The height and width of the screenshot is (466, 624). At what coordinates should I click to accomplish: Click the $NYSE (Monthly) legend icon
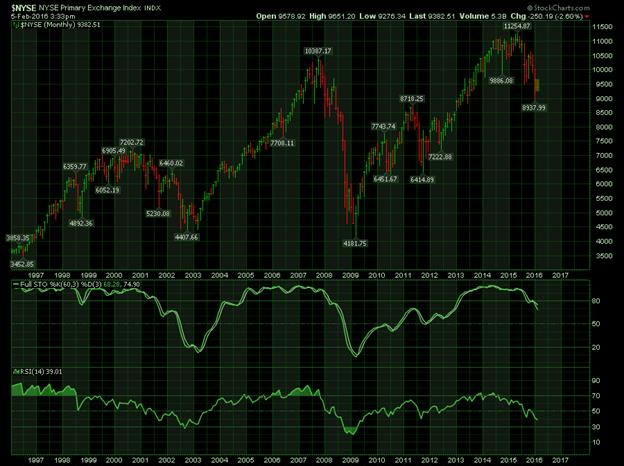coord(16,25)
